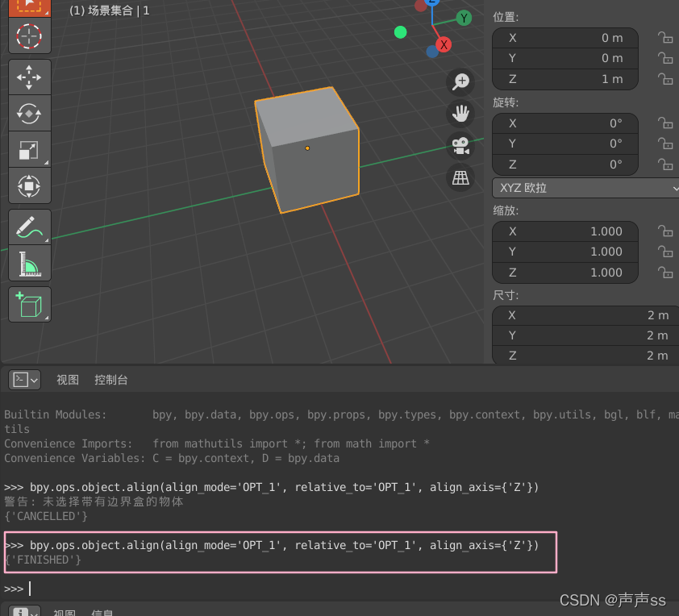Select the Move tool in the toolbar
Image resolution: width=679 pixels, height=616 pixels.
click(30, 77)
